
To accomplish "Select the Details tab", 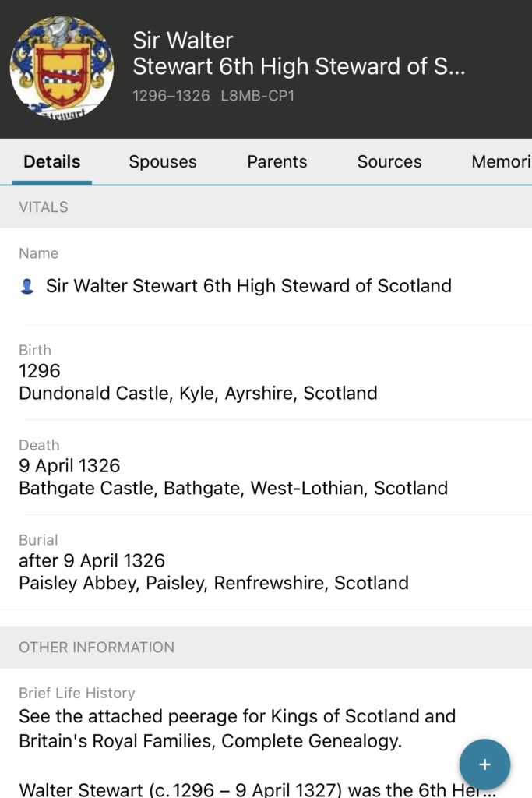I will 52,162.
